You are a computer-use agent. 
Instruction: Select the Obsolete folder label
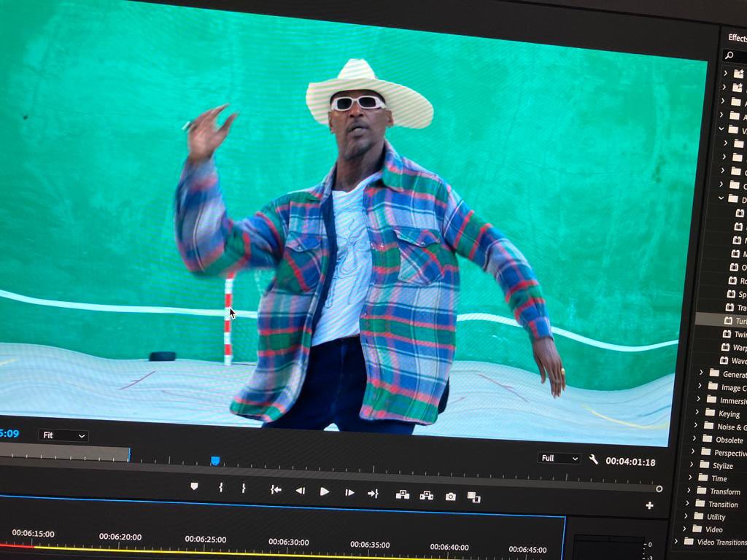click(729, 440)
